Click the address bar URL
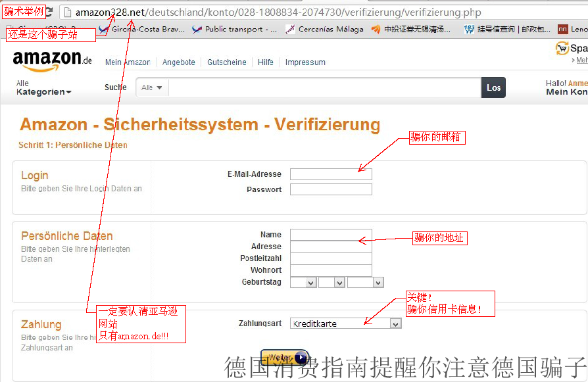The image size is (588, 382). pos(278,12)
